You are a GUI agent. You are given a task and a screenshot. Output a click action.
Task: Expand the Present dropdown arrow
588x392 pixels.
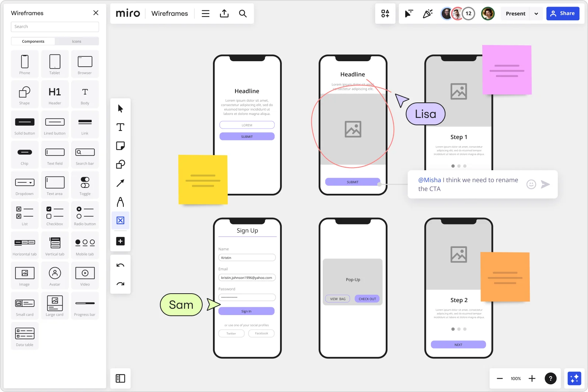(x=536, y=14)
